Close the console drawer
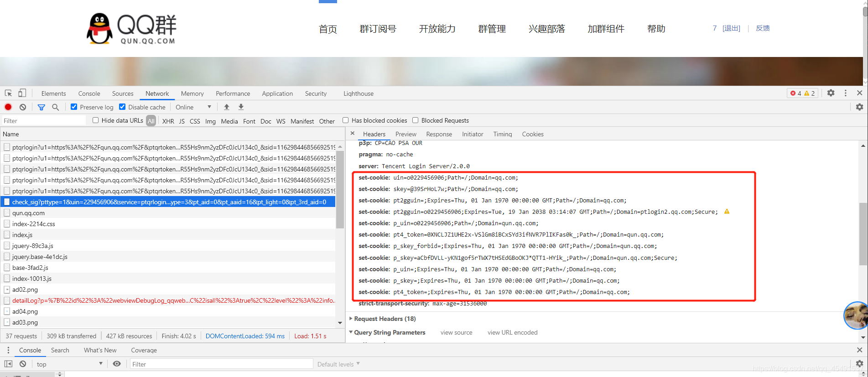Viewport: 868px width, 377px height. 860,350
